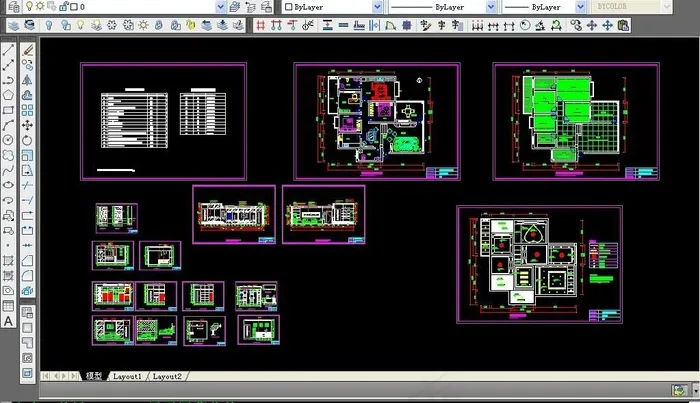
Task: Select the Move tool in modify toolbar
Action: click(27, 126)
